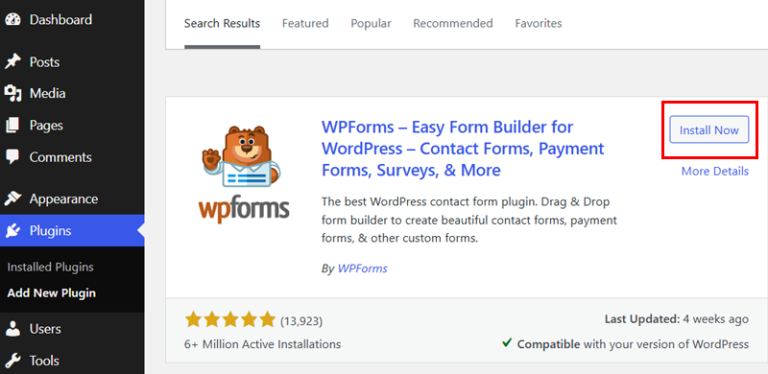The height and width of the screenshot is (374, 768).
Task: Open the Recommended tab
Action: 453,23
